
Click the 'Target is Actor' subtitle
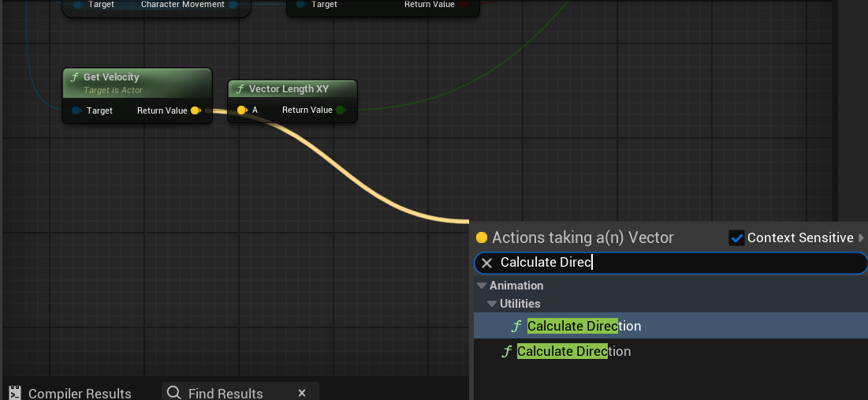pyautogui.click(x=113, y=90)
